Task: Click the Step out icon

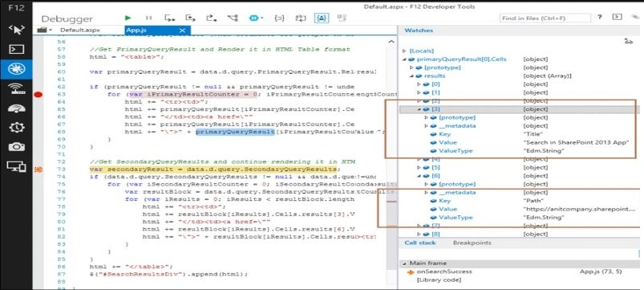Action: pos(211,18)
